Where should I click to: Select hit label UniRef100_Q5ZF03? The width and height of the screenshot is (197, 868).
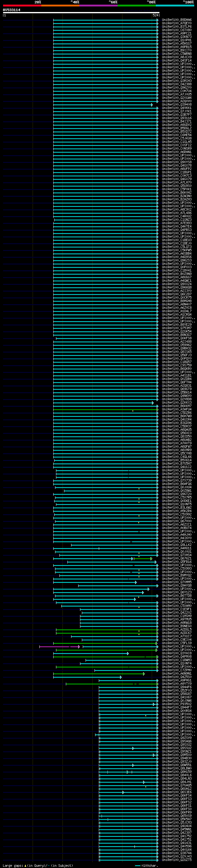click(177, 690)
